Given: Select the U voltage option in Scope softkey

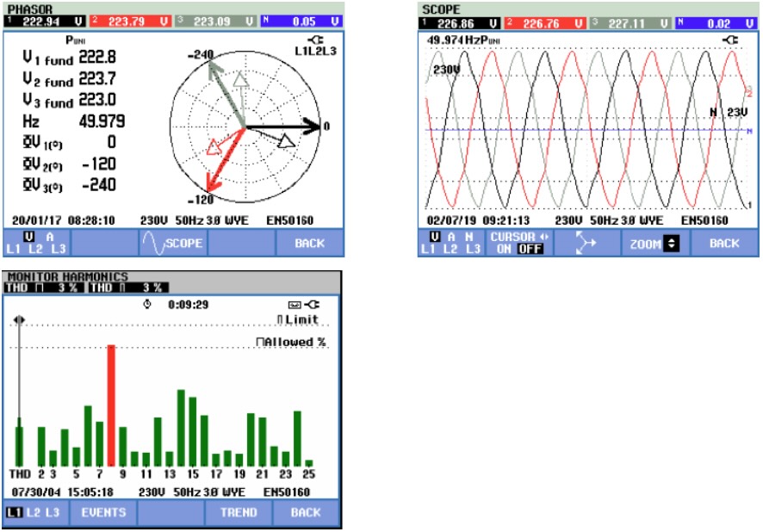Looking at the screenshot, I should point(435,237).
